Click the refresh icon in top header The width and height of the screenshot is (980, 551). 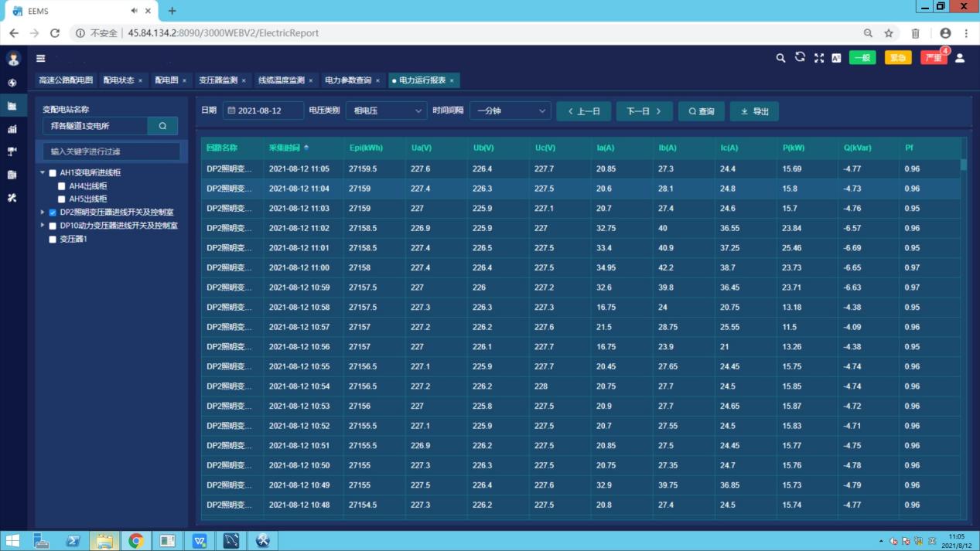tap(800, 57)
